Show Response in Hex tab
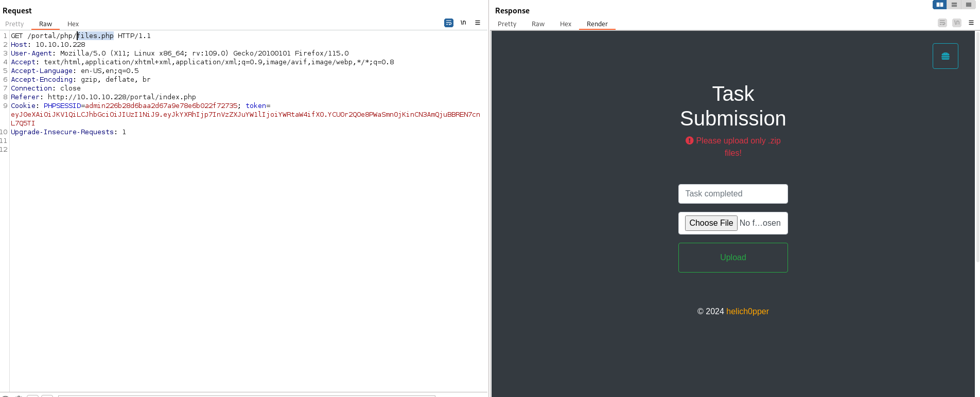The image size is (980, 397). point(565,24)
